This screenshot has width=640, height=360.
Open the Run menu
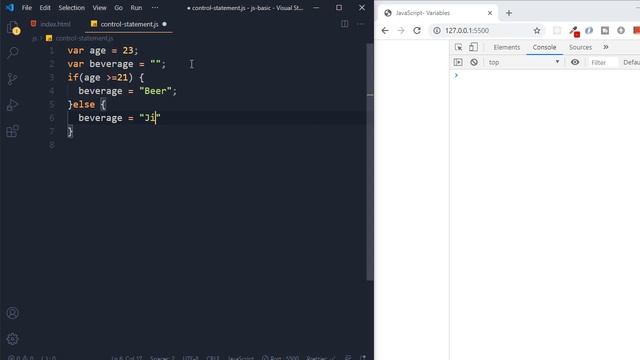click(x=136, y=8)
